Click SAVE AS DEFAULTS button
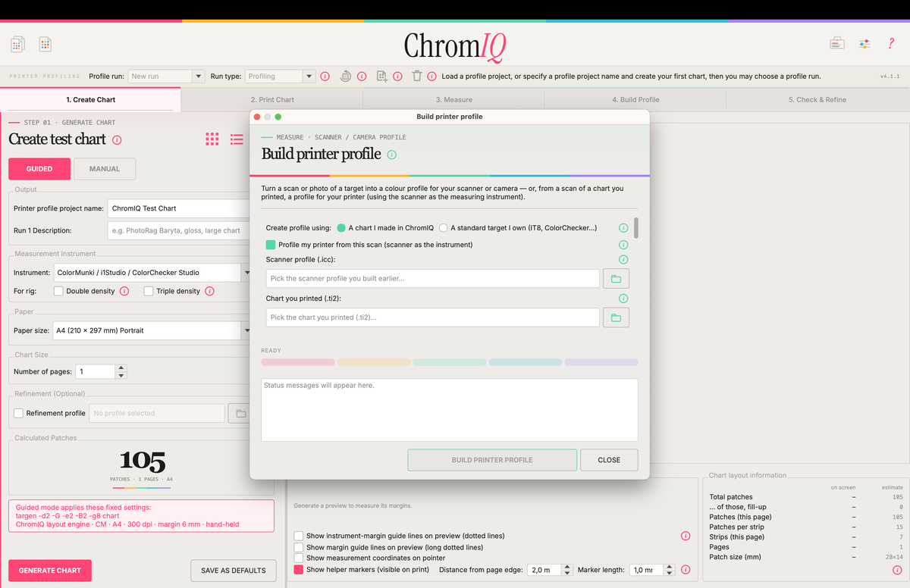The image size is (910, 588). [x=234, y=571]
